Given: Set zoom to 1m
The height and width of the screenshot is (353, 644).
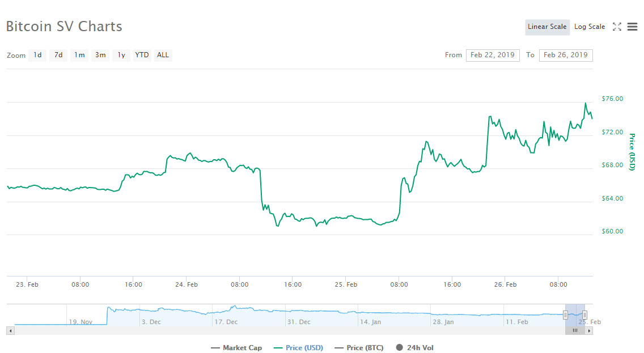Looking at the screenshot, I should (x=79, y=55).
